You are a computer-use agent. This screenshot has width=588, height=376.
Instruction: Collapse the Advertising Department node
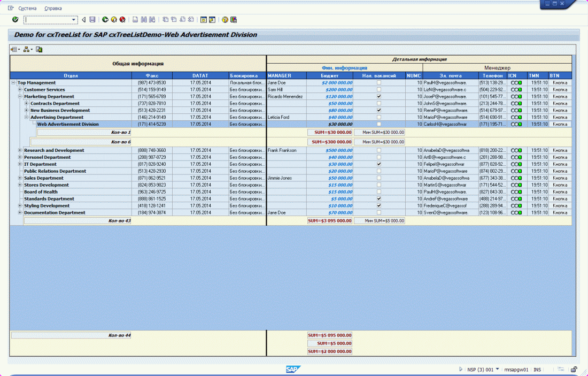pyautogui.click(x=26, y=117)
